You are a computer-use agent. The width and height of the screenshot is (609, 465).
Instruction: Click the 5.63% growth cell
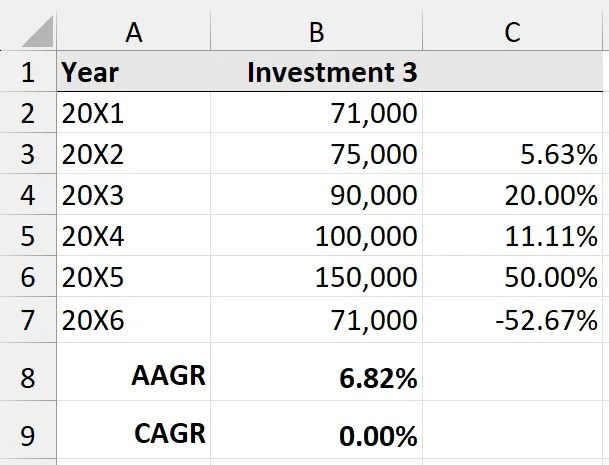click(512, 154)
